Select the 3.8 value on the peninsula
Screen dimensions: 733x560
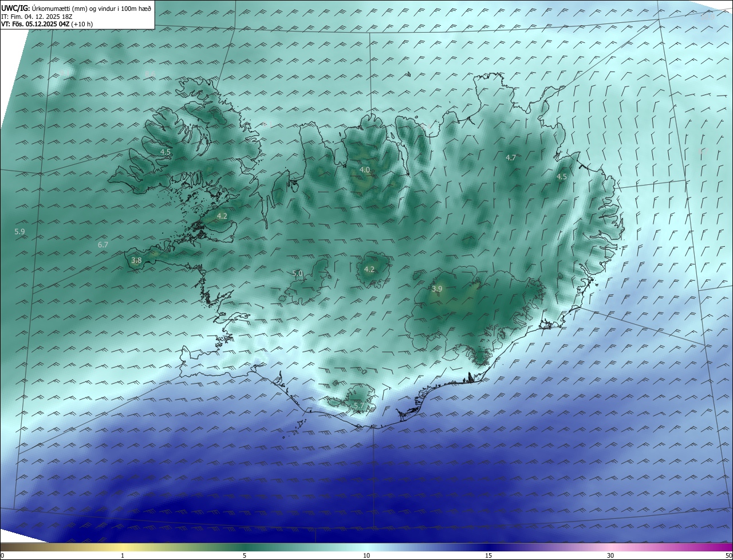tap(136, 260)
